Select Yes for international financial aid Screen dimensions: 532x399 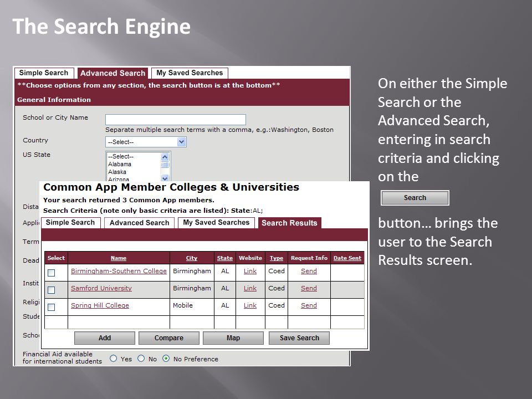click(x=113, y=359)
